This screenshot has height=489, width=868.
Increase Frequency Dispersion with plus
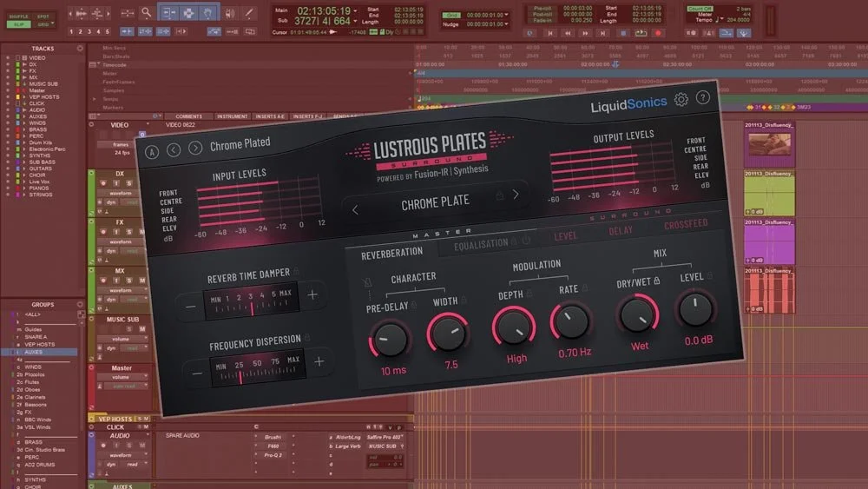click(x=319, y=361)
